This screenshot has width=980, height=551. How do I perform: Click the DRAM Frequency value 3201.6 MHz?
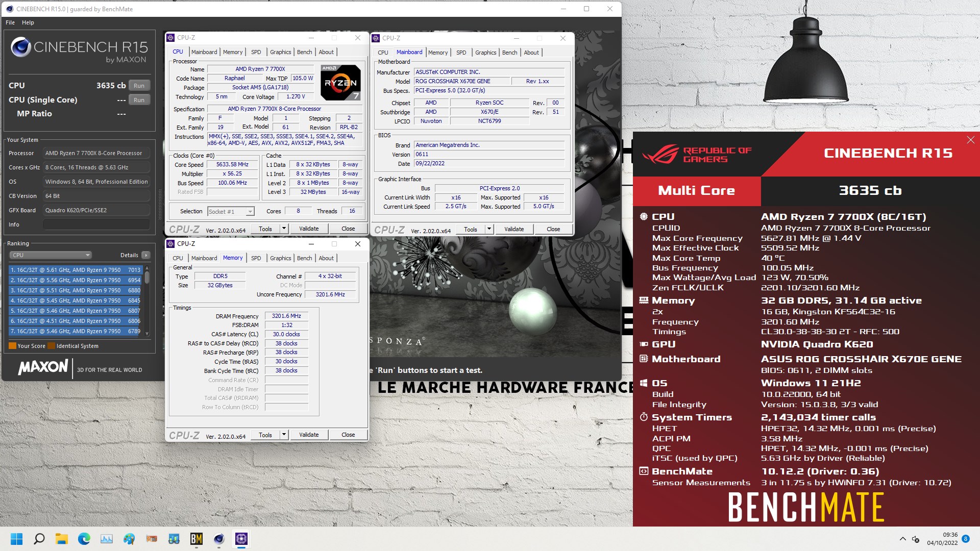[286, 316]
